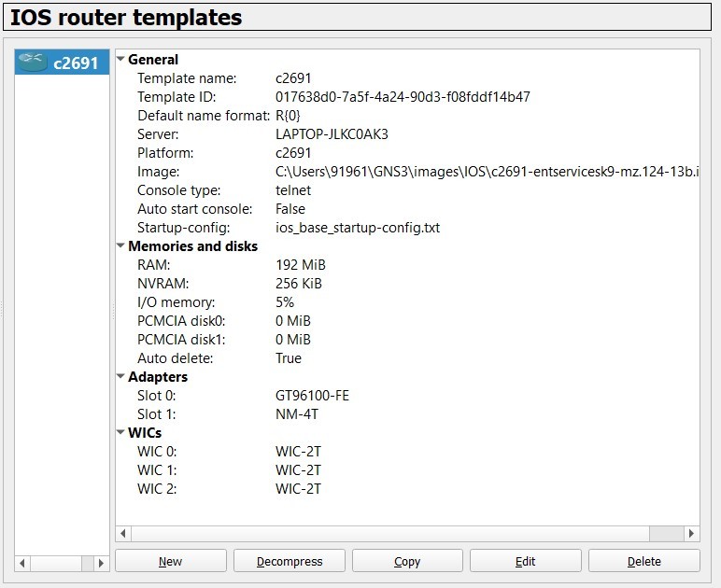The height and width of the screenshot is (588, 721).
Task: Collapse the Memories and disks section
Action: click(120, 245)
